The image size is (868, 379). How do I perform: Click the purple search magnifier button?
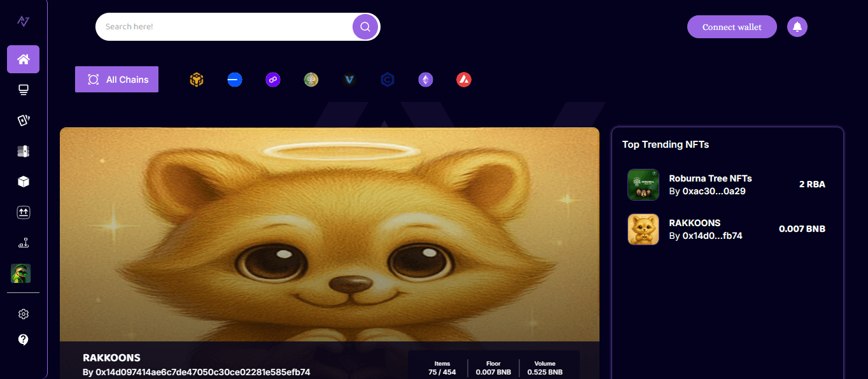tap(365, 27)
